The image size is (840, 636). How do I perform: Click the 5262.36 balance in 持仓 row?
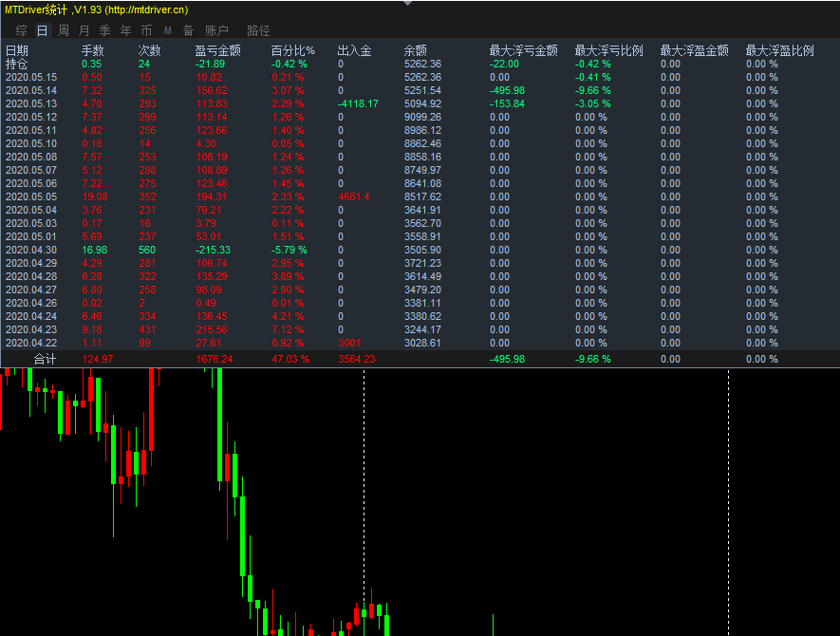point(422,64)
